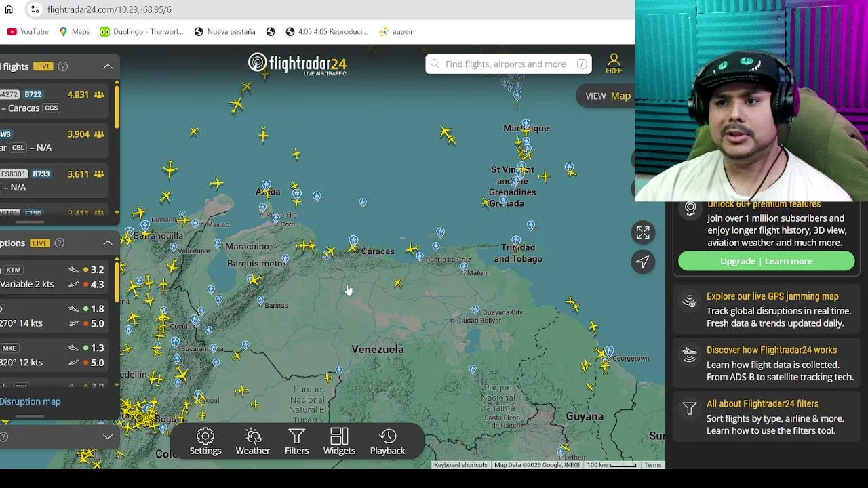The image size is (868, 488).
Task: Open the aupeir bookmark
Action: point(396,31)
